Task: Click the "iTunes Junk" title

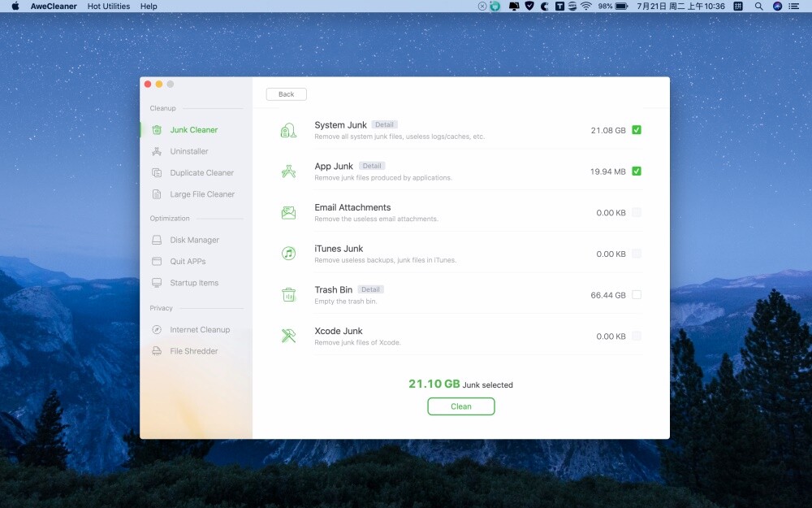Action: click(x=339, y=248)
